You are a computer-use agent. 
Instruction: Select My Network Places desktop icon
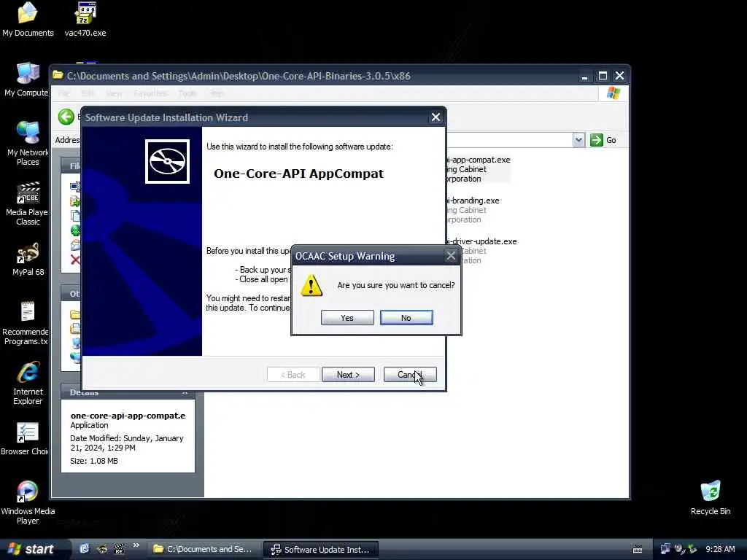click(x=28, y=143)
